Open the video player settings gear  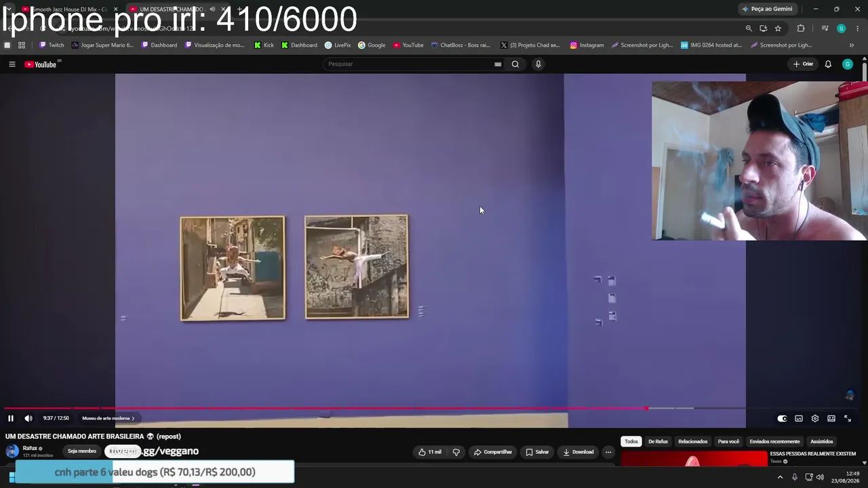[x=815, y=418]
